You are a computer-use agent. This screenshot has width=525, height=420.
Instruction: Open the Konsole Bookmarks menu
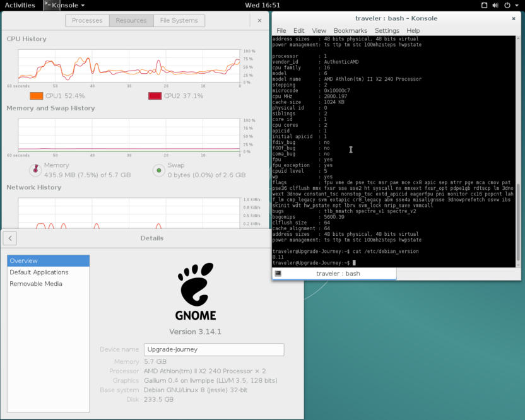click(x=350, y=30)
